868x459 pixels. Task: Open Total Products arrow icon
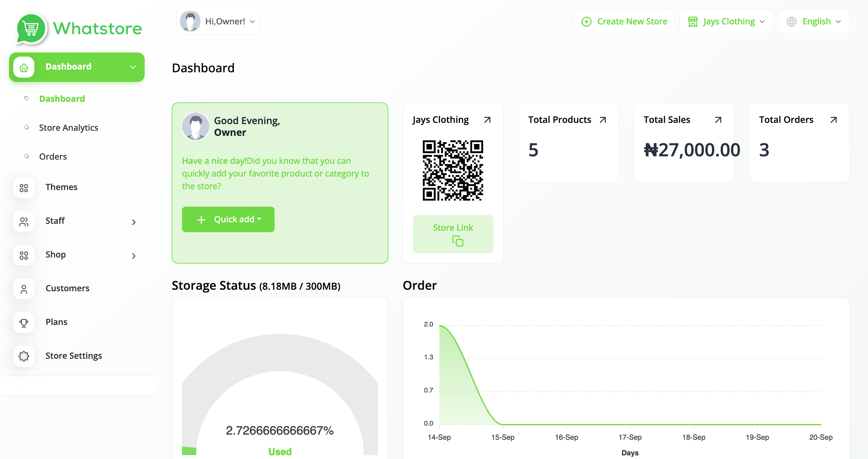[603, 120]
